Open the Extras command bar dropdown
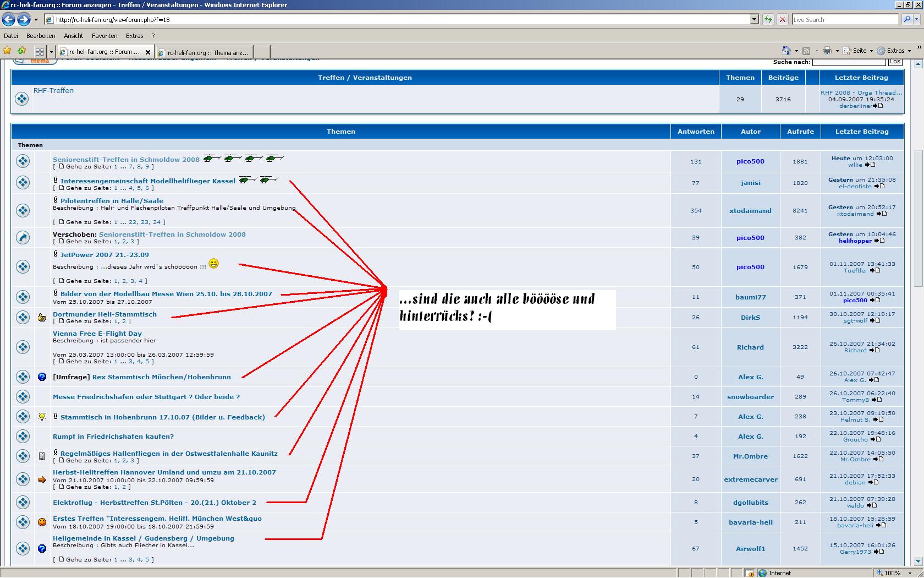924x578 pixels. coord(895,51)
